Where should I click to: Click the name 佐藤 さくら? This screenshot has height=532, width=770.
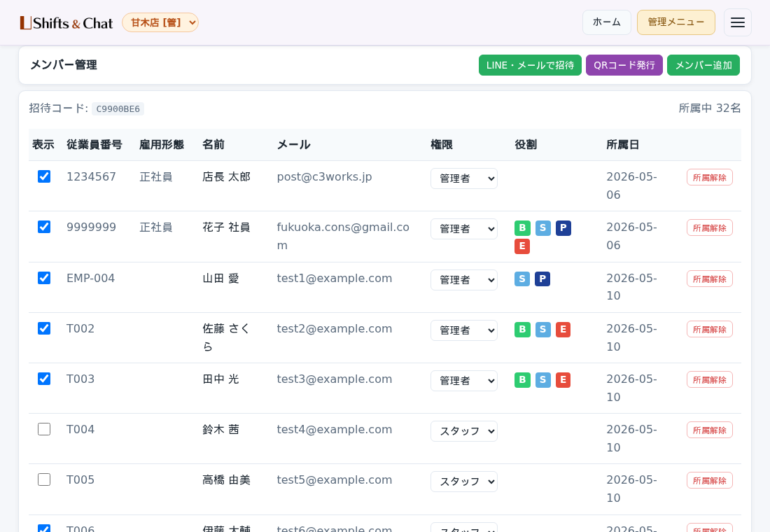[x=226, y=337]
